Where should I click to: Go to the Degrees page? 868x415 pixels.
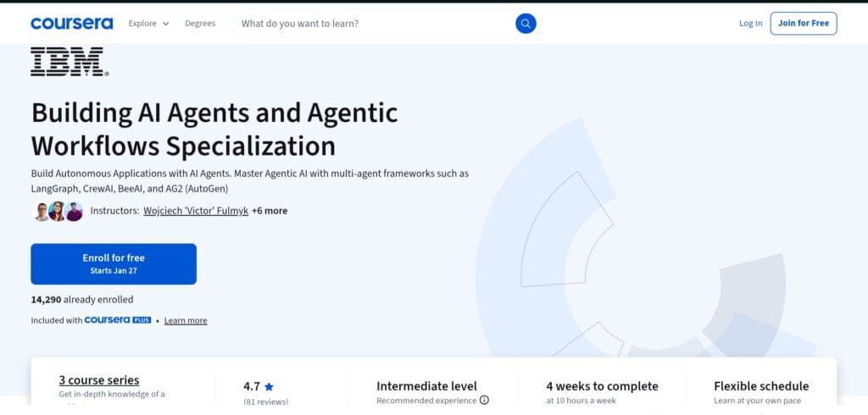point(200,23)
